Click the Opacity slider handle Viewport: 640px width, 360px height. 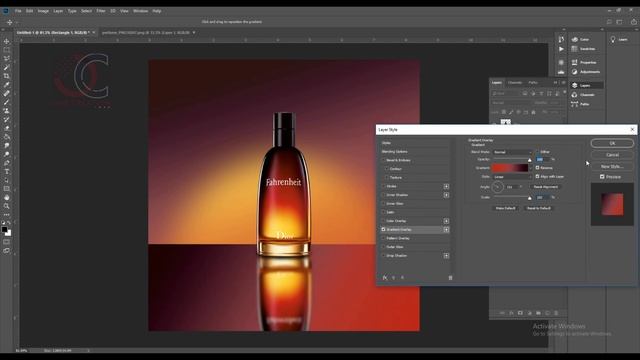tap(530, 160)
